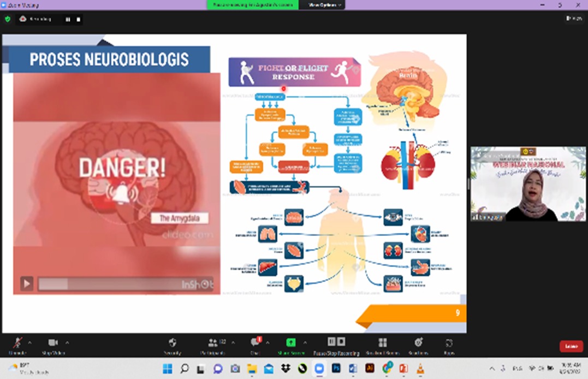Open the Apps panel
This screenshot has width=588, height=379.
(x=449, y=345)
